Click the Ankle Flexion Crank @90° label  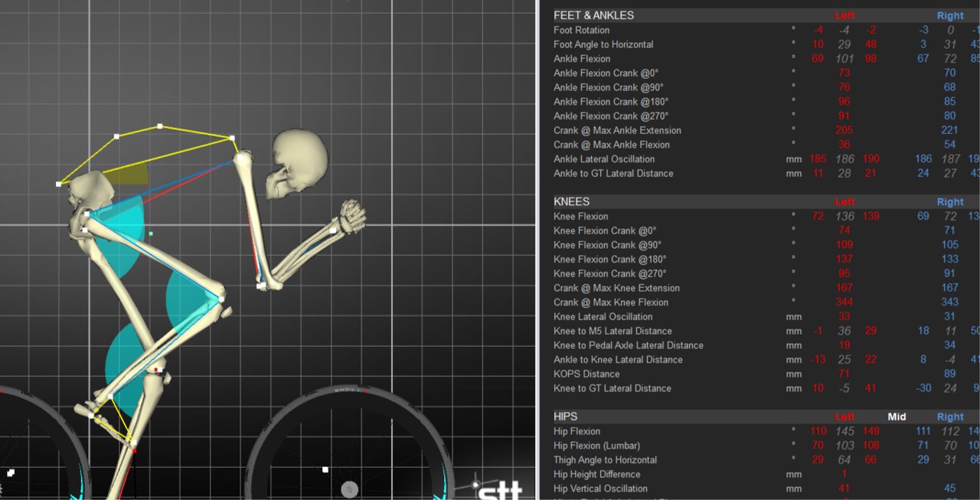[x=608, y=87]
